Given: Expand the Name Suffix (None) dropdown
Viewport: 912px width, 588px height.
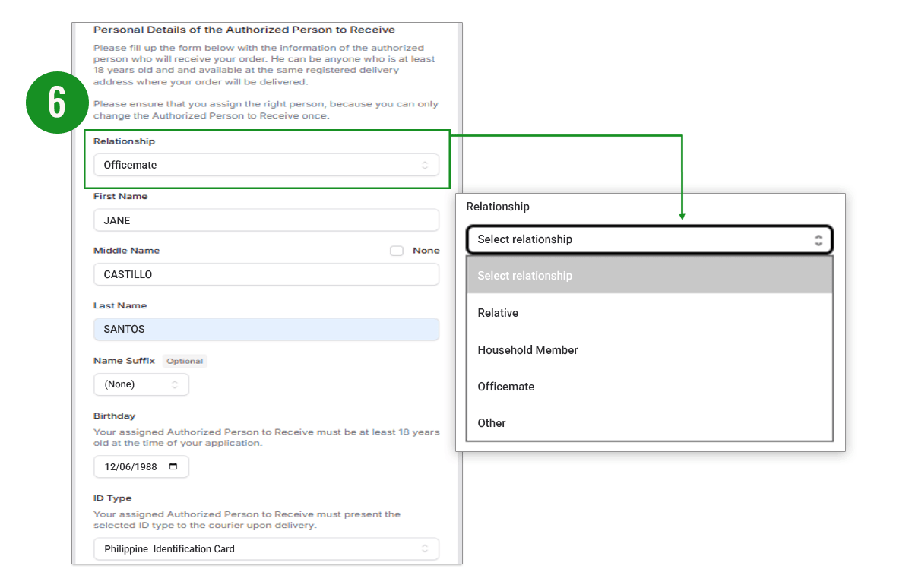Looking at the screenshot, I should point(141,384).
